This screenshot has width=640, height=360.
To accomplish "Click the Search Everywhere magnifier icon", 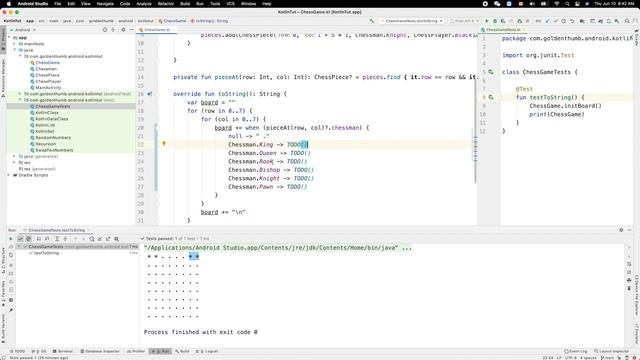I will coord(627,21).
